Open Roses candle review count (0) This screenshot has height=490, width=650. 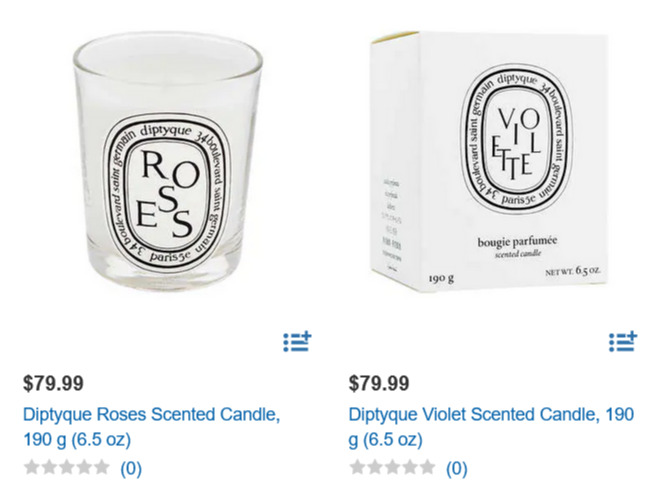click(131, 468)
